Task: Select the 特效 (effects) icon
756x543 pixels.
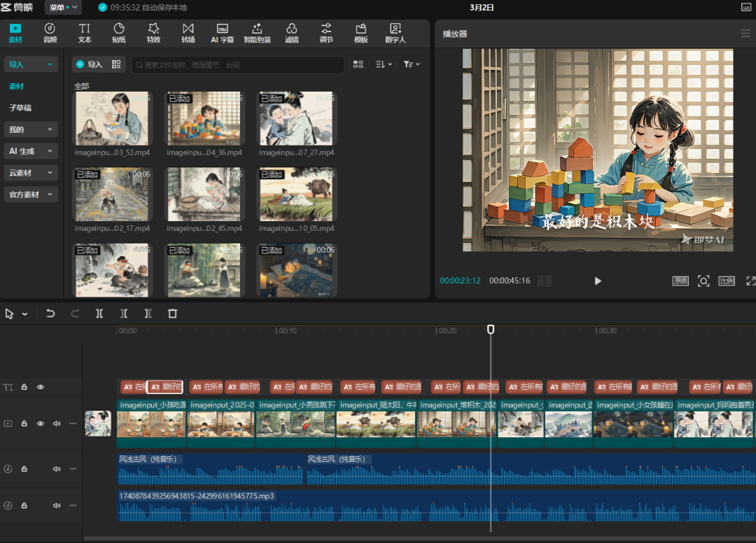Action: 153,32
